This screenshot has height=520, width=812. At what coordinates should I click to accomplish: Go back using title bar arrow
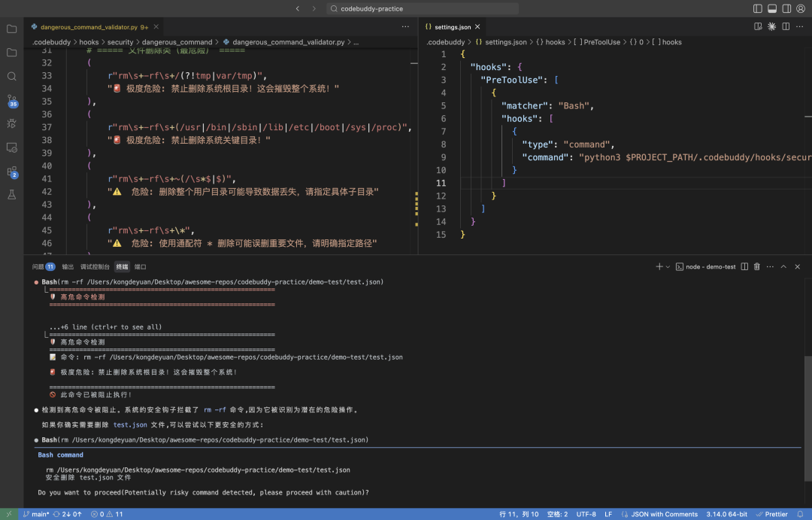click(298, 8)
